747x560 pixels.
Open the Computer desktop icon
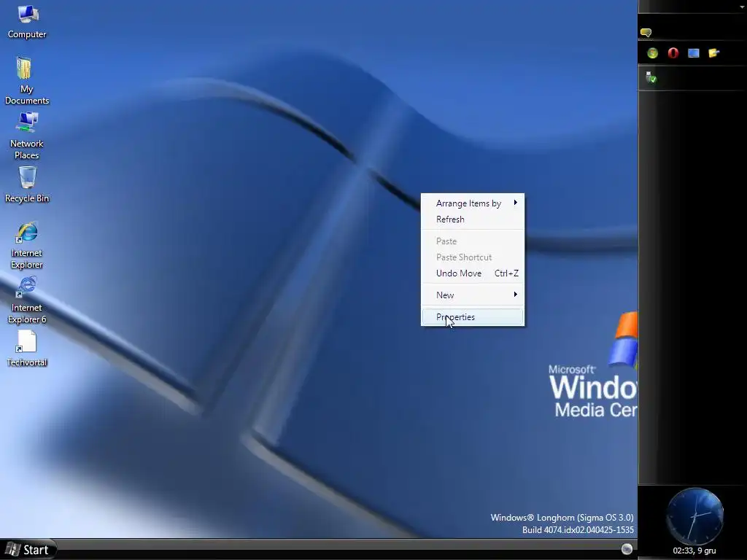click(27, 21)
